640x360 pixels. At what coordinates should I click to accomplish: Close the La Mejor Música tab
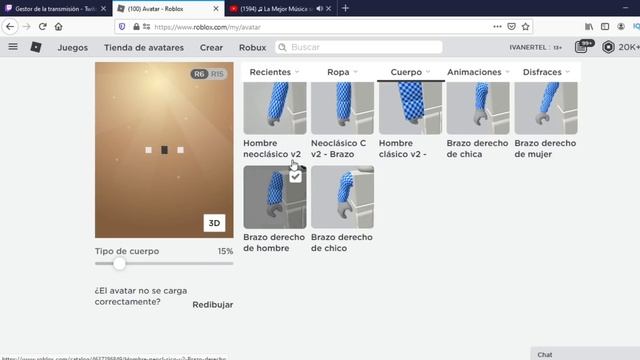329,9
